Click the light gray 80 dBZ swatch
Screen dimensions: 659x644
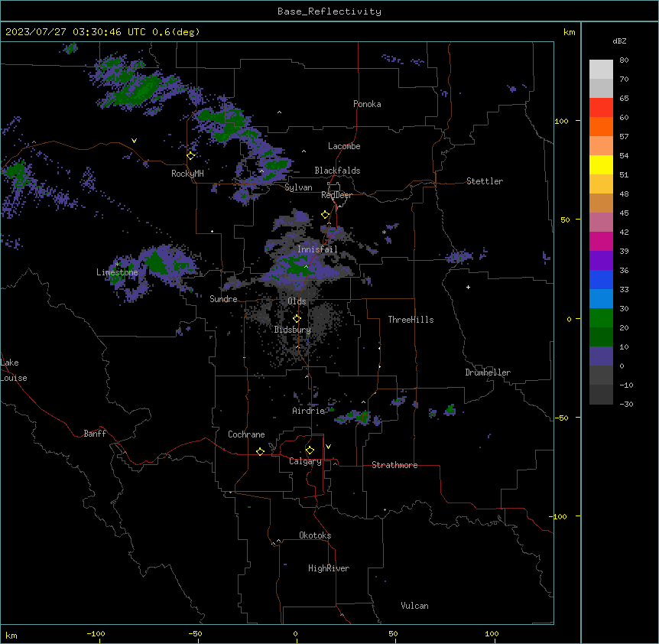point(601,70)
